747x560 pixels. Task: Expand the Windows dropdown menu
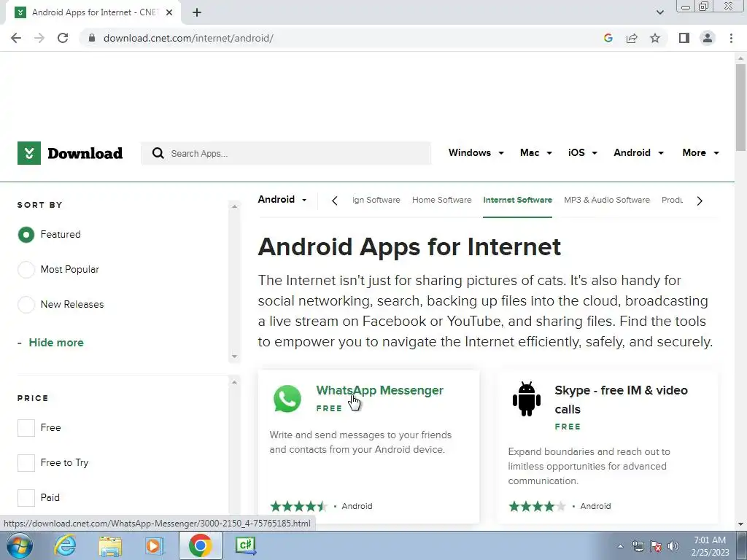(x=476, y=152)
